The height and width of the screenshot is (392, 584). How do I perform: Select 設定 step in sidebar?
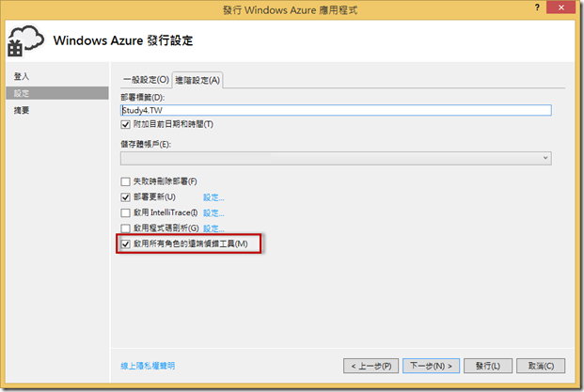pos(57,93)
